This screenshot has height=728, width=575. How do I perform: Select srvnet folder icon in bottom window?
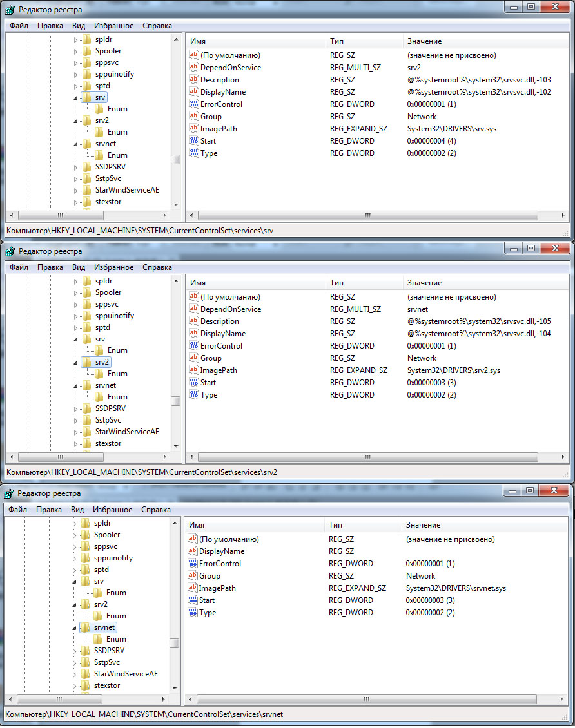[86, 627]
